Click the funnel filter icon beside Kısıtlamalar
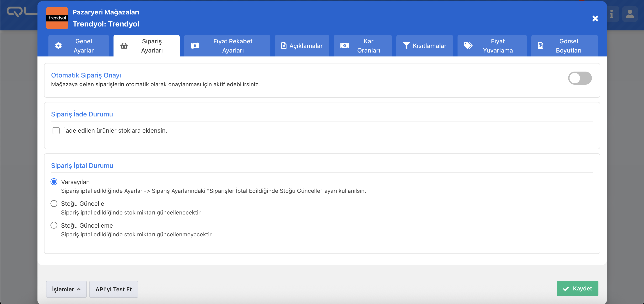Screen dimensions: 644x304 [x=406, y=46]
